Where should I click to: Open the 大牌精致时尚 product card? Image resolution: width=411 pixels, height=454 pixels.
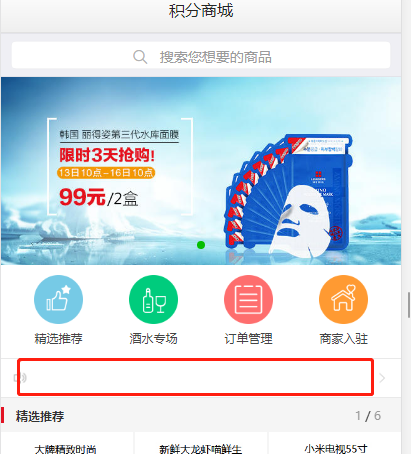tap(67, 443)
